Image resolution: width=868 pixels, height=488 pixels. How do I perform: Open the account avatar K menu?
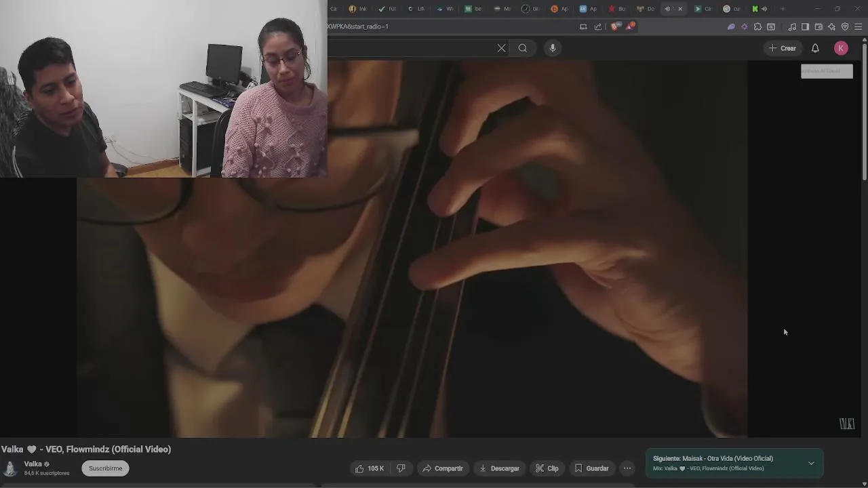(841, 48)
